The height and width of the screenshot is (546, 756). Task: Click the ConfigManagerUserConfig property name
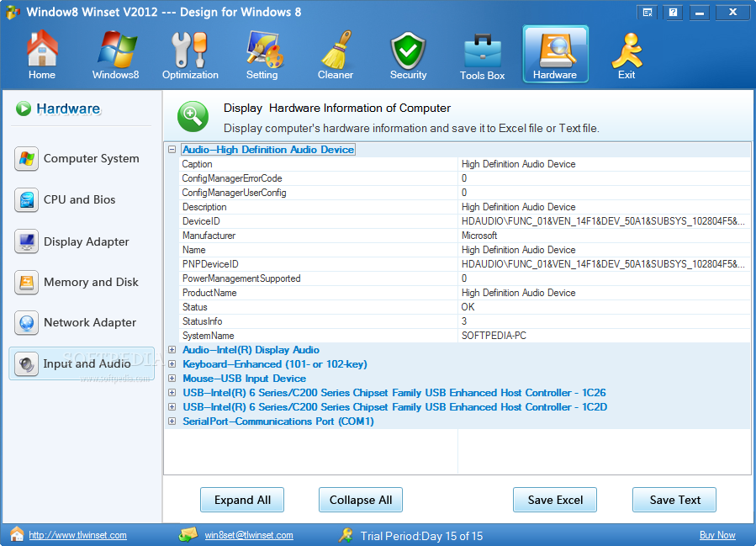(234, 193)
